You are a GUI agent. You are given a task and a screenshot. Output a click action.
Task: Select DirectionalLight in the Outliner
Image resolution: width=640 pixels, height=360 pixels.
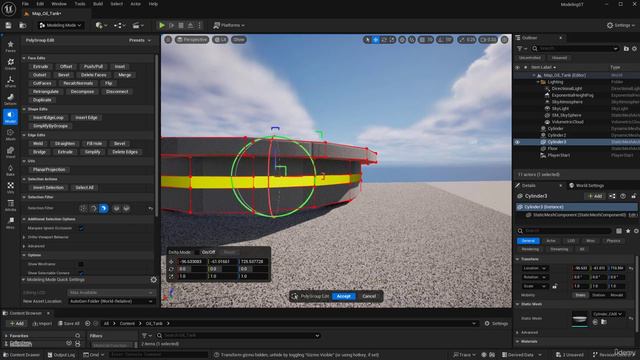click(x=567, y=89)
